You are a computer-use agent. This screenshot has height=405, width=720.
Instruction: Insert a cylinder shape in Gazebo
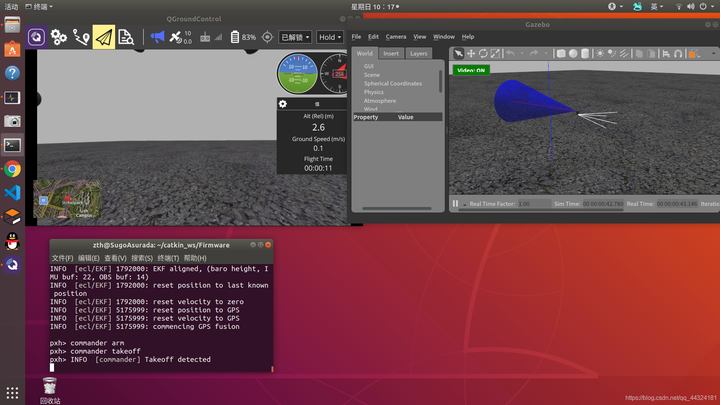585,54
